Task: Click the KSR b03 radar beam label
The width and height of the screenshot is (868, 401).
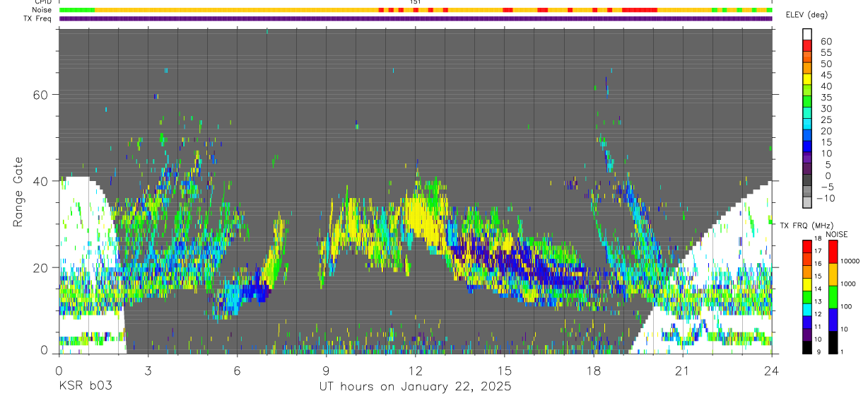Action: tap(85, 387)
